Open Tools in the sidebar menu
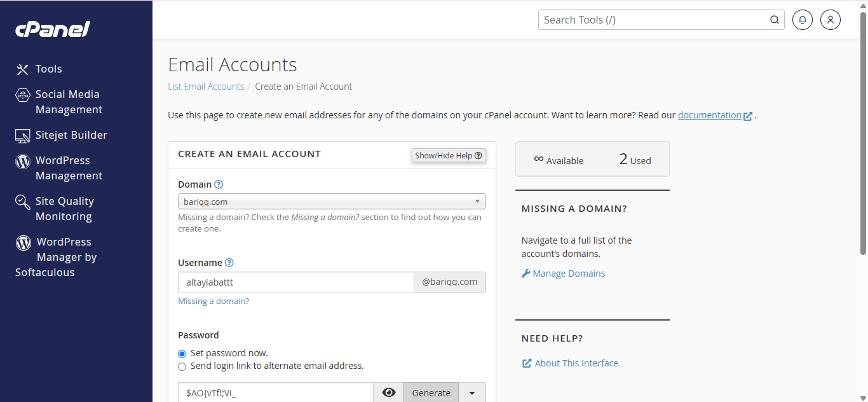Screen dimensions: 868x402 point(48,69)
